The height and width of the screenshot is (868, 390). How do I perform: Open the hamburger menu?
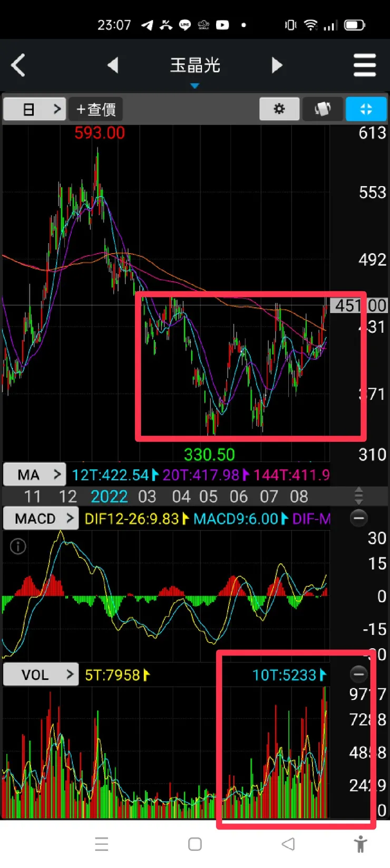pyautogui.click(x=365, y=65)
